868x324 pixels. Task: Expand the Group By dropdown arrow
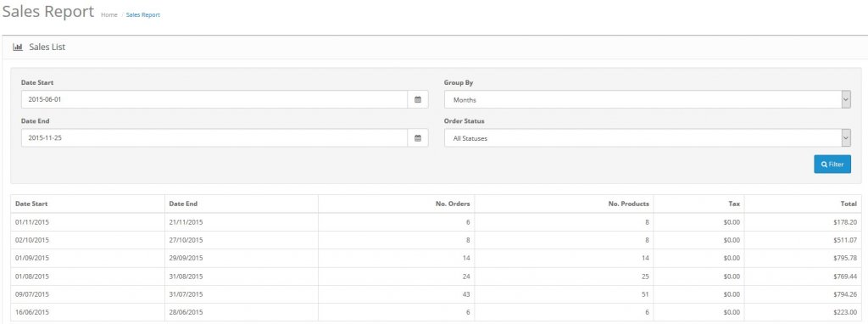[x=846, y=100]
